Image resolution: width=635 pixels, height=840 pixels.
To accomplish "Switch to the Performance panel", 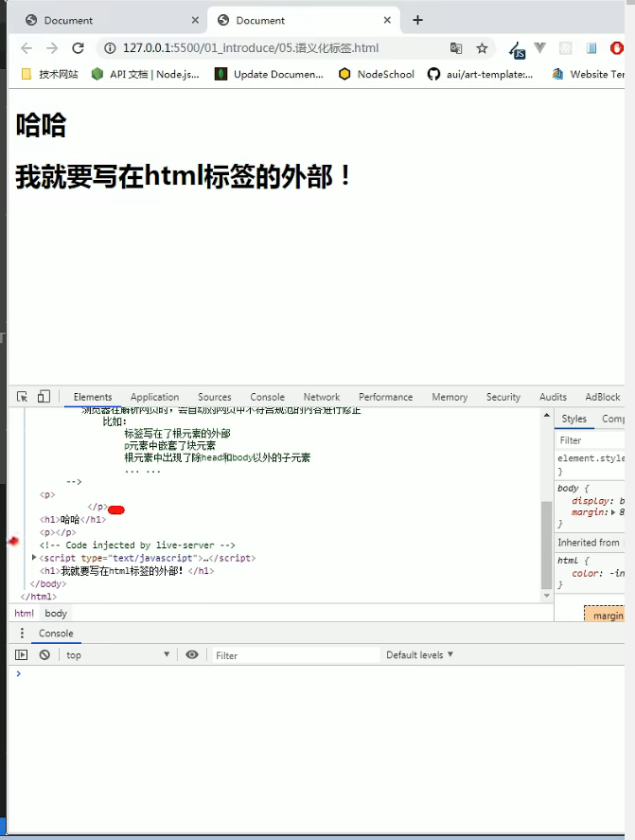I will click(385, 397).
